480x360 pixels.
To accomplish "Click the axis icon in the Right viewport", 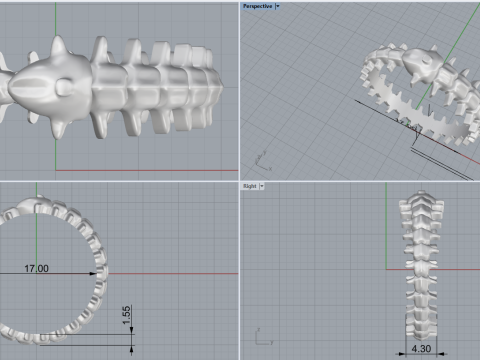I will (x=264, y=337).
